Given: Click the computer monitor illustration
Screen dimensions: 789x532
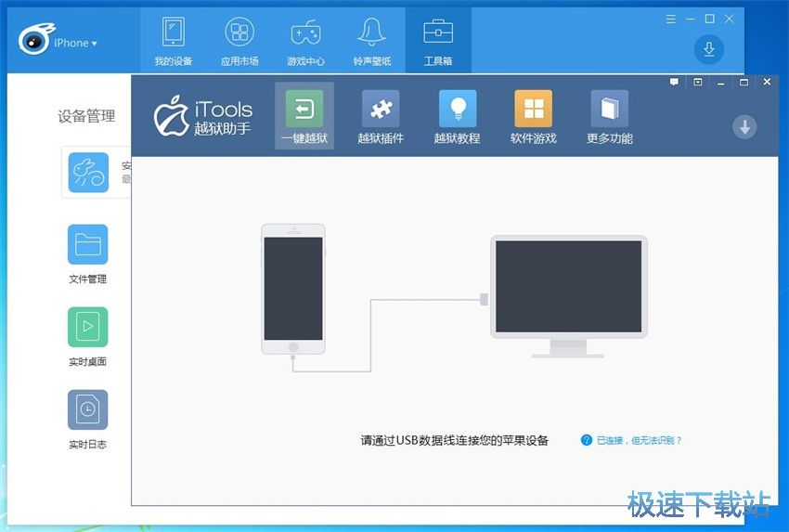Looking at the screenshot, I should click(569, 296).
